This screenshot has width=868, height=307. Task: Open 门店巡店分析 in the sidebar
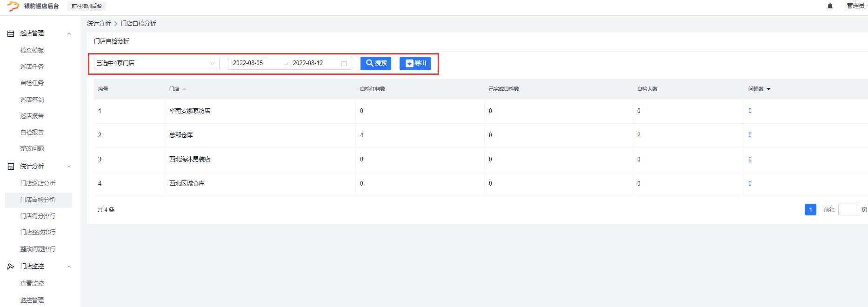click(38, 183)
